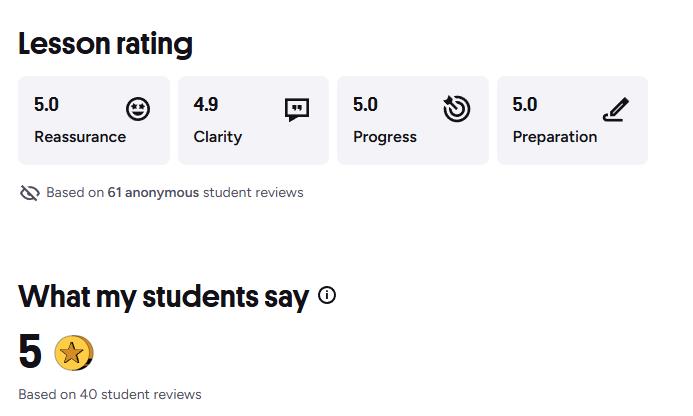Select the Preparation label text
The width and height of the screenshot is (693, 416).
(555, 137)
